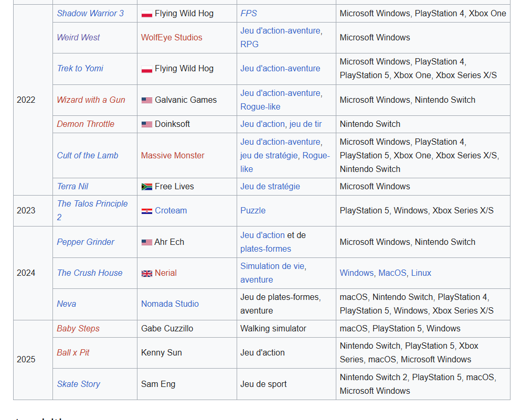Open the Weird West game link
This screenshot has width=521, height=420.
point(78,38)
